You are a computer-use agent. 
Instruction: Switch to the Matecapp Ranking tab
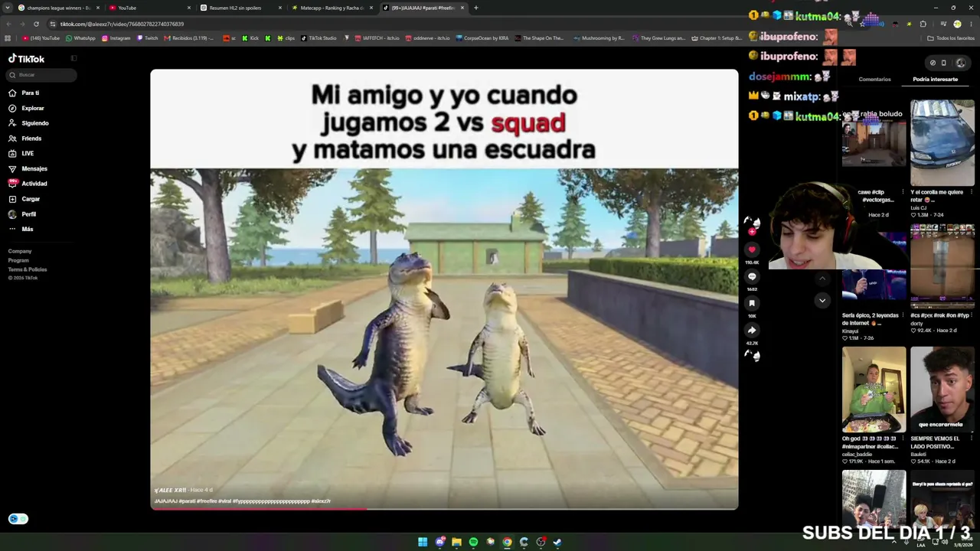coord(332,8)
